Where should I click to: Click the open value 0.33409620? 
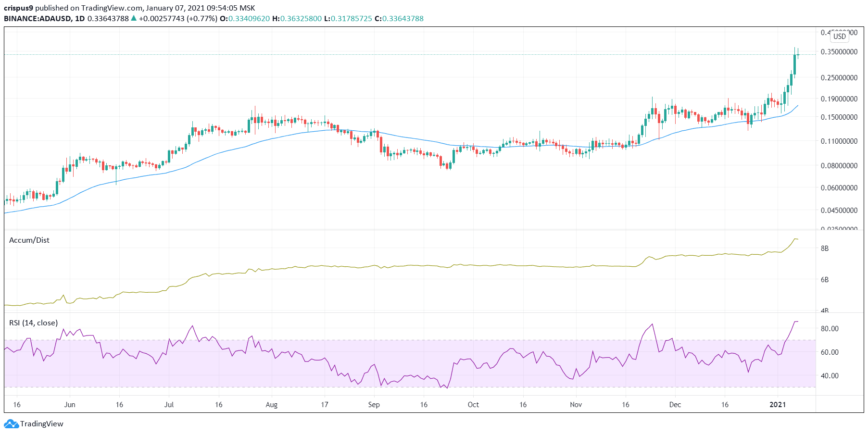(x=249, y=19)
